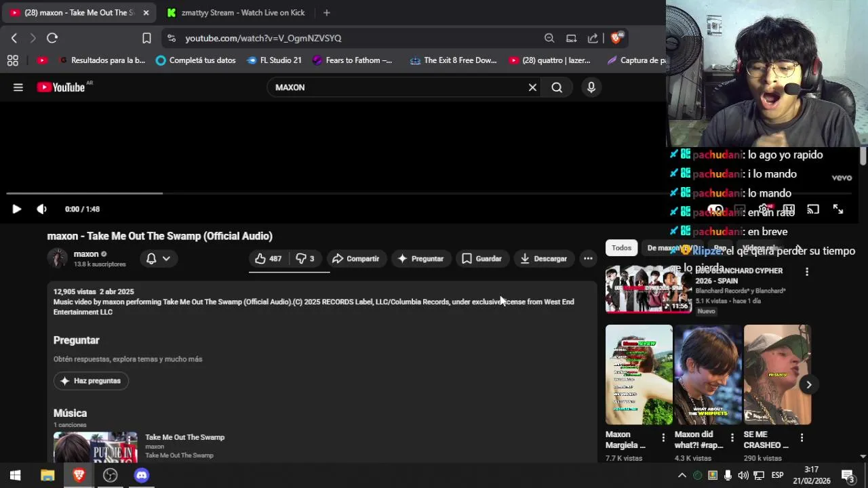This screenshot has width=868, height=488.
Task: Click the Haz preguntas button
Action: [91, 381]
